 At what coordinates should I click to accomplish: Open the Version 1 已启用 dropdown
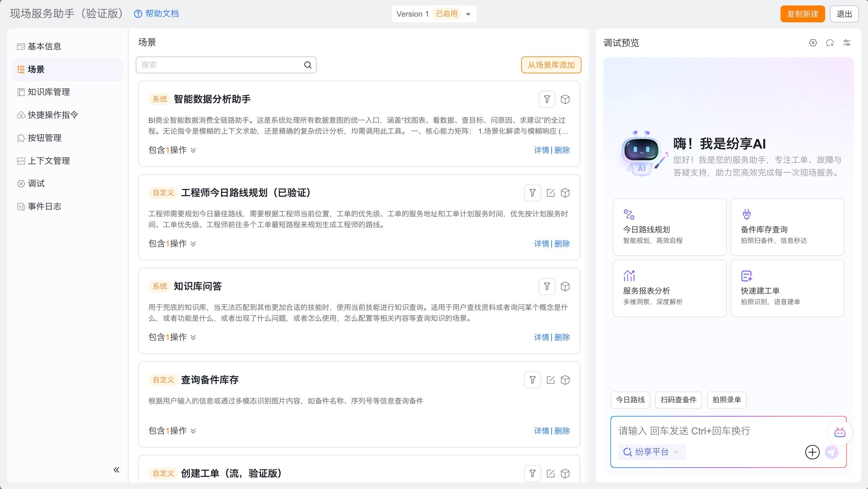click(468, 14)
